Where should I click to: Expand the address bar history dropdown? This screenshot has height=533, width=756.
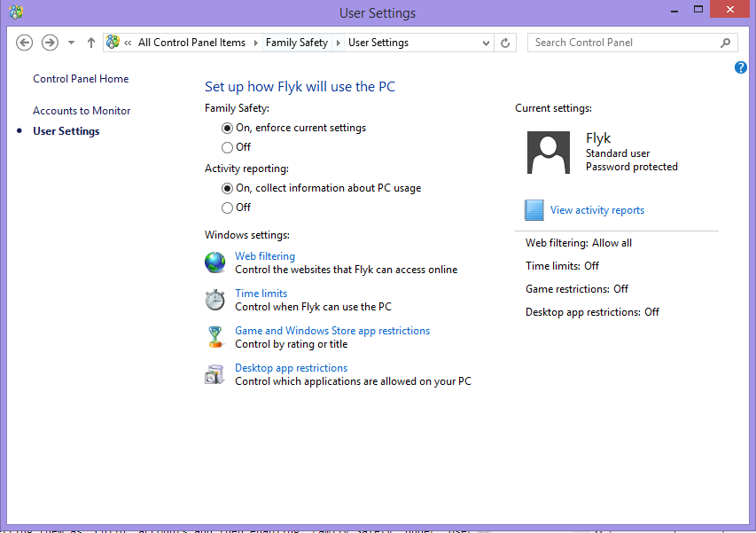(x=486, y=43)
